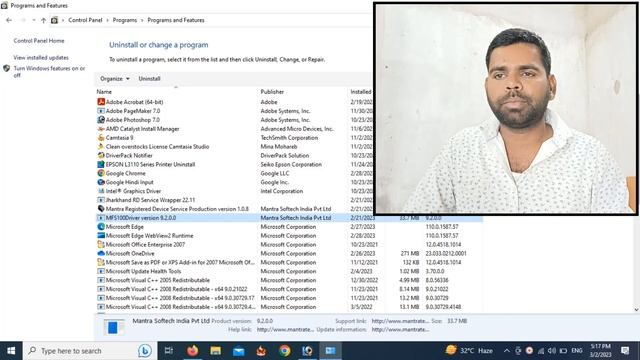
Task: Open View installed updates link
Action: click(41, 58)
